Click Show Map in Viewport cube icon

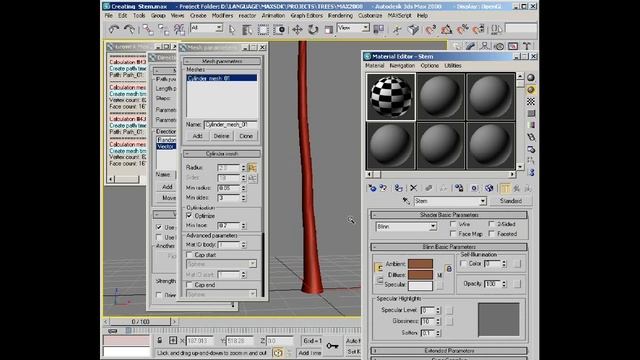pyautogui.click(x=489, y=188)
